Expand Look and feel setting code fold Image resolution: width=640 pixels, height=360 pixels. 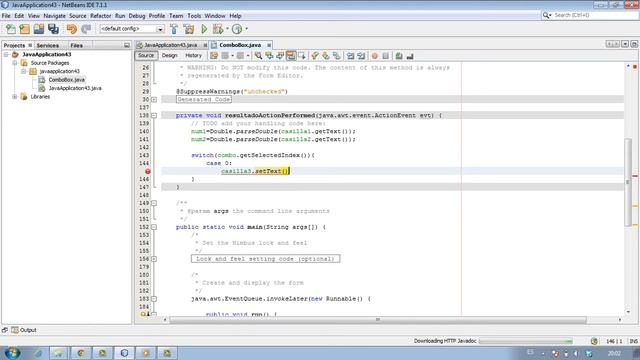154,259
